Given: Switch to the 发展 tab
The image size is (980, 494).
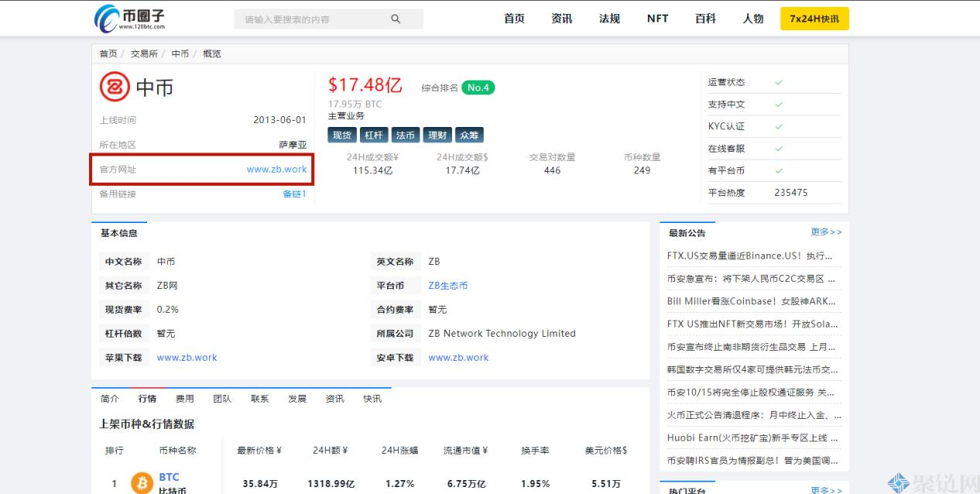Looking at the screenshot, I should pos(297,399).
